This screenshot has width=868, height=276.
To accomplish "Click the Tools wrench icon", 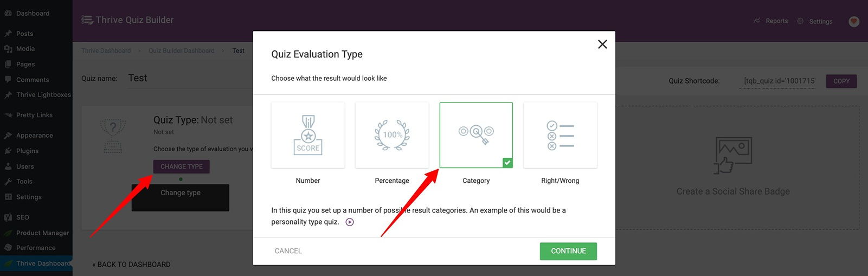I will [8, 182].
